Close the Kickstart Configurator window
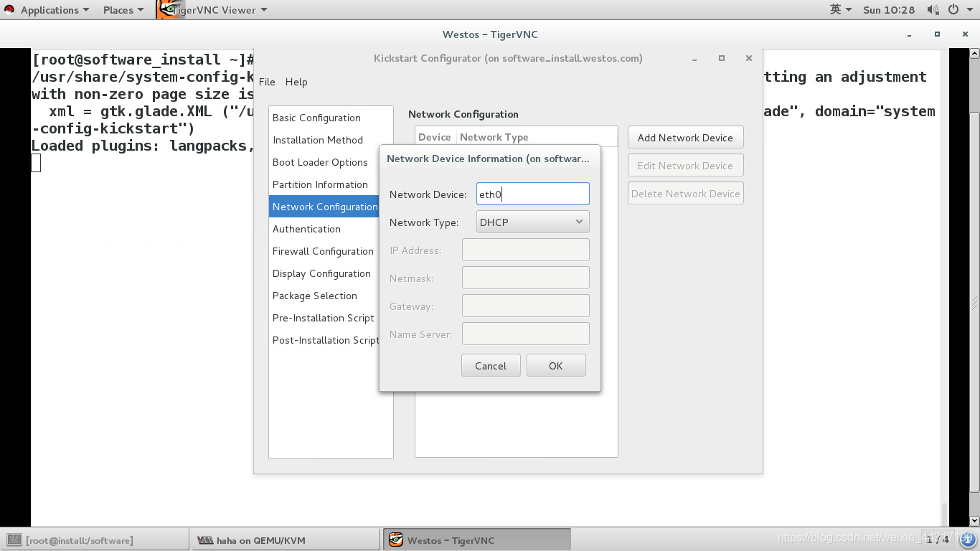This screenshot has height=551, width=980. [748, 58]
